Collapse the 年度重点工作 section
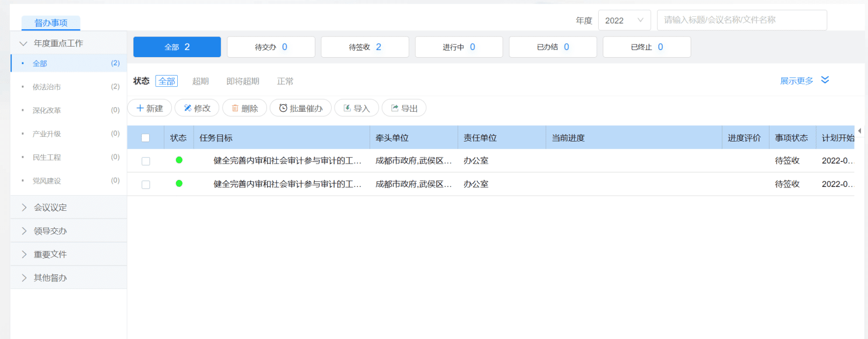The width and height of the screenshot is (868, 339). 68,43
